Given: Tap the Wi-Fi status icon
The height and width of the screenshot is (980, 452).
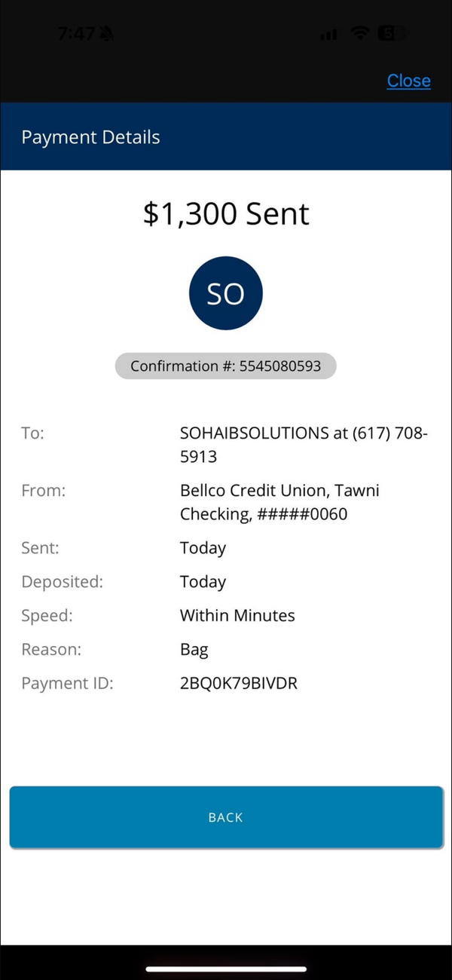Looking at the screenshot, I should pyautogui.click(x=360, y=33).
